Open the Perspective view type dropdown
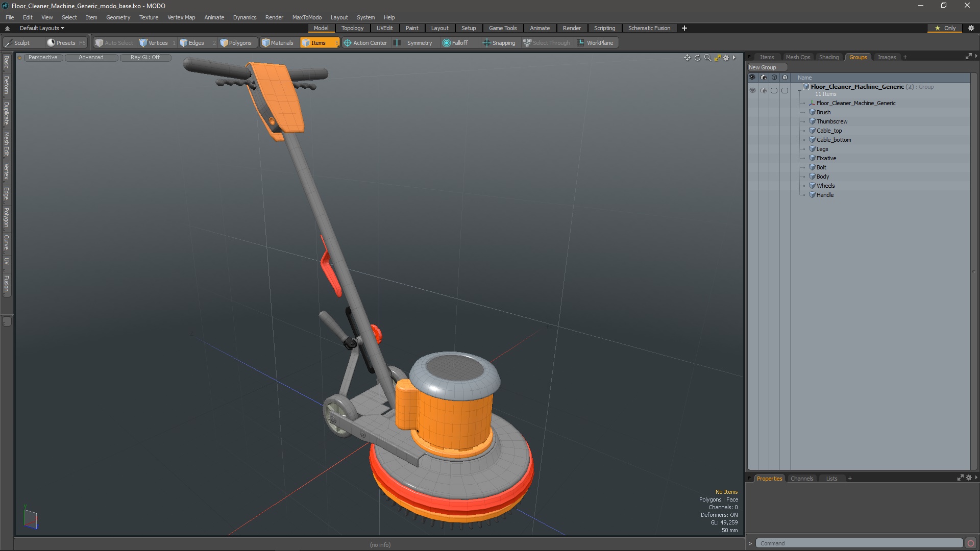The width and height of the screenshot is (980, 551). 43,57
